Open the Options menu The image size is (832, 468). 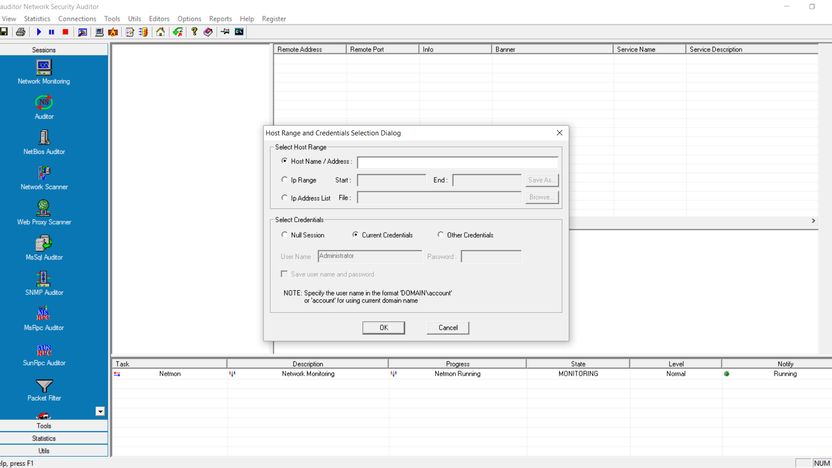[x=189, y=19]
